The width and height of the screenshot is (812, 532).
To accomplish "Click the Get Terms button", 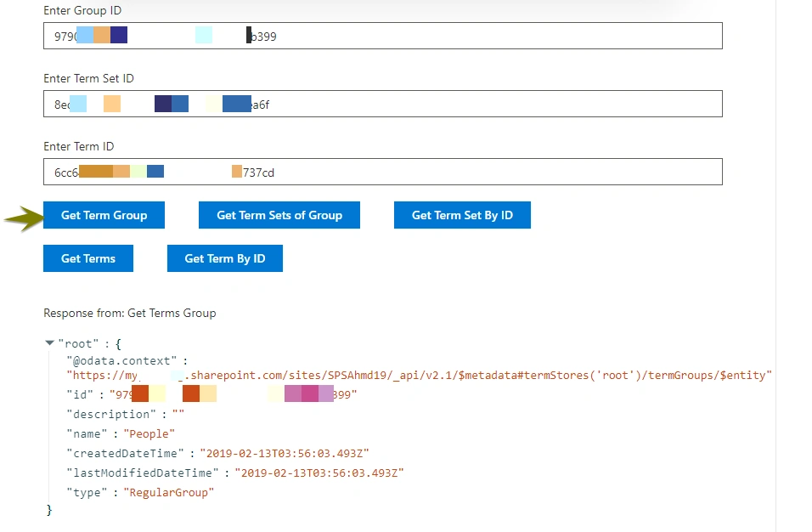I will (x=88, y=258).
